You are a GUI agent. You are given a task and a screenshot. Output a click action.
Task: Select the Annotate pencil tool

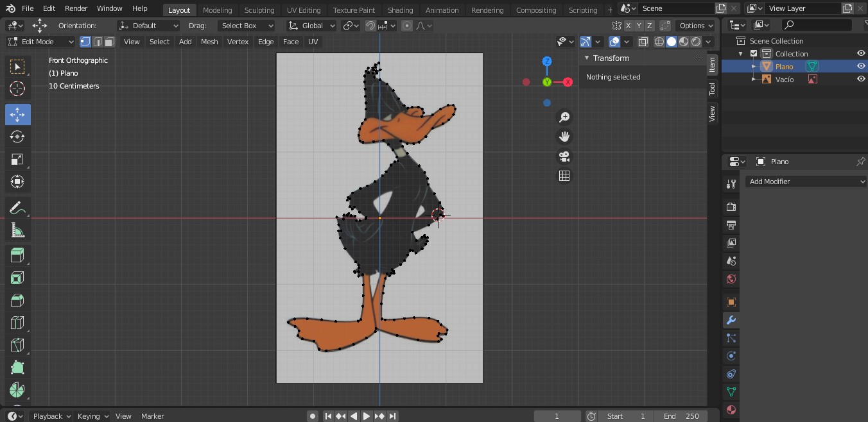[x=17, y=208]
